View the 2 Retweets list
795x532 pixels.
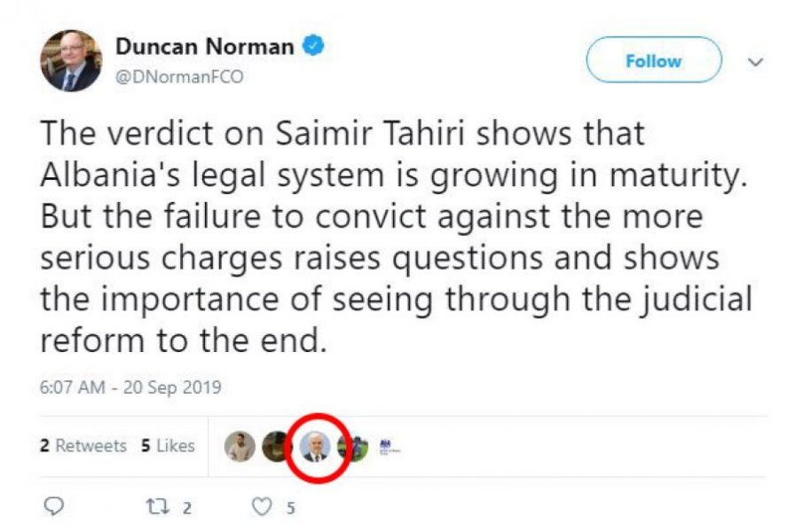[83, 445]
